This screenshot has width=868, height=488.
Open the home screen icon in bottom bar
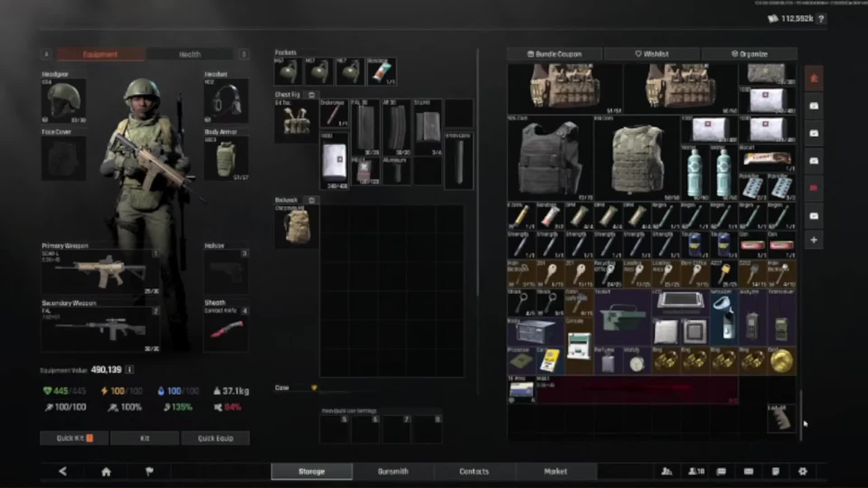[x=106, y=472]
